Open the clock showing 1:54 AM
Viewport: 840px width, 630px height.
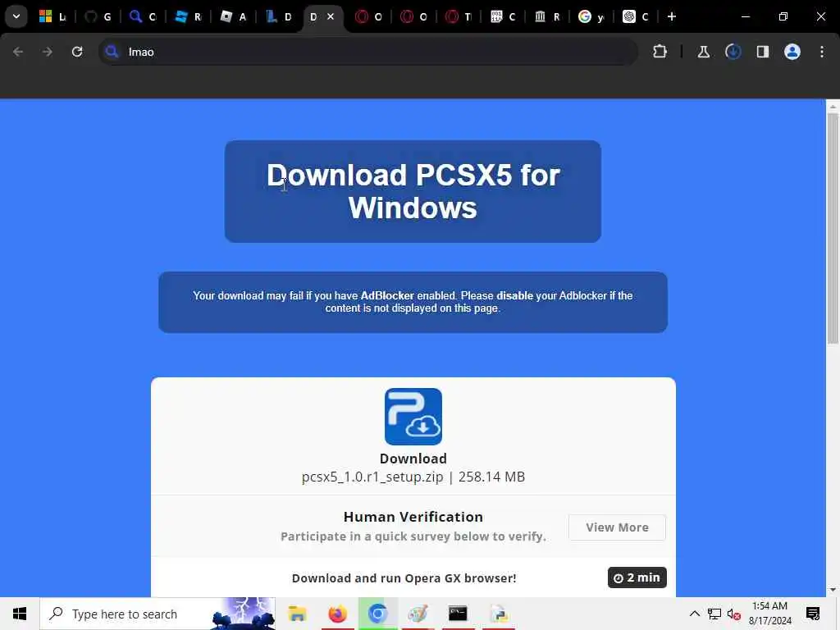(769, 614)
